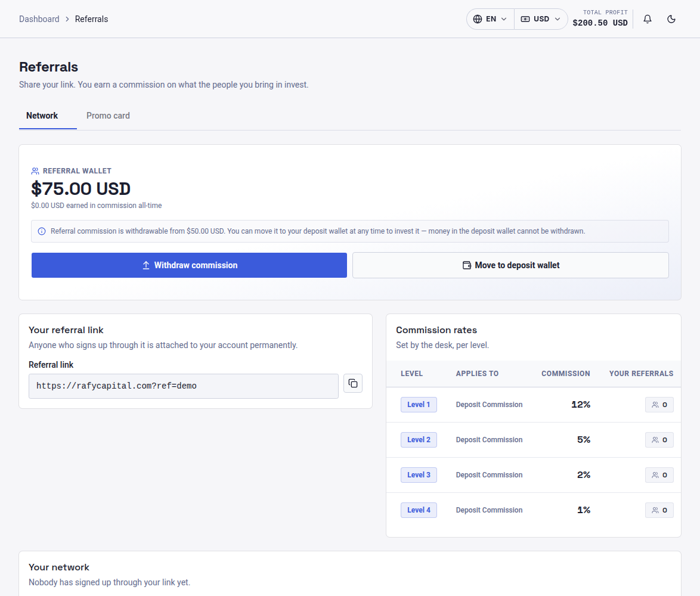The width and height of the screenshot is (700, 596).
Task: Click Level 4 referrals count badge
Action: tap(659, 510)
